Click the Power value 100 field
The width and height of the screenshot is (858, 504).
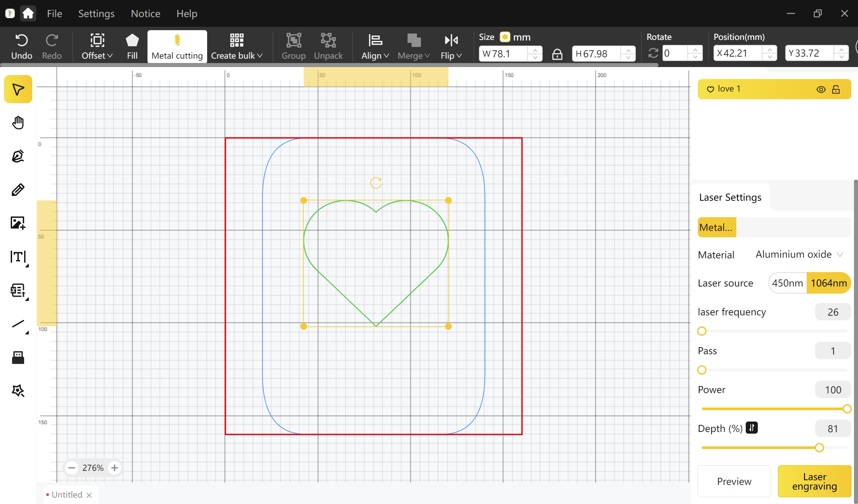click(833, 390)
